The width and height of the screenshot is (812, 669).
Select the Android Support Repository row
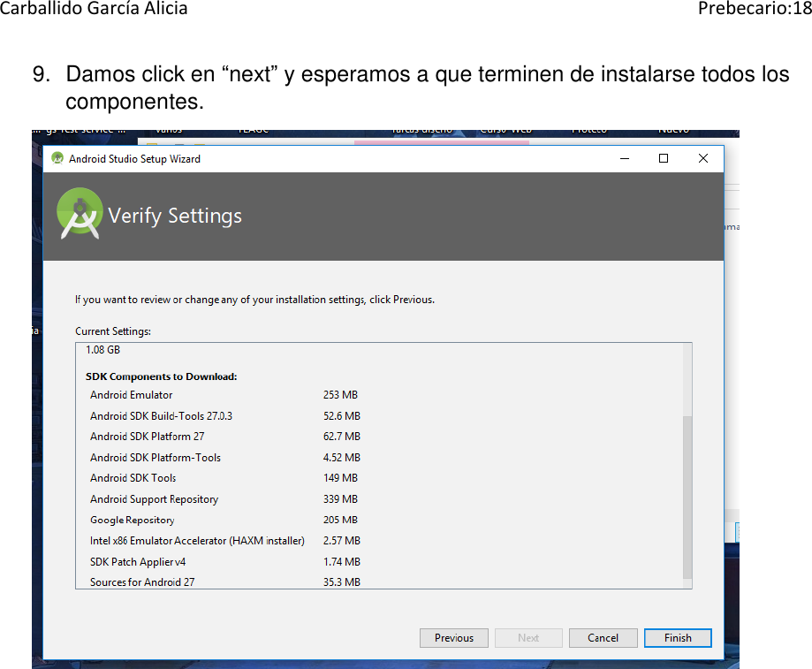point(224,499)
